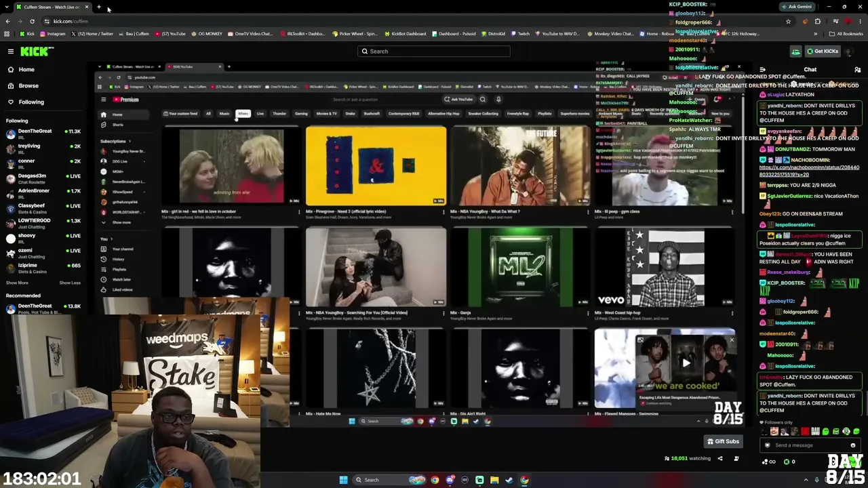Open the Extensions puzzle icon
This screenshot has width=868, height=488.
(817, 22)
